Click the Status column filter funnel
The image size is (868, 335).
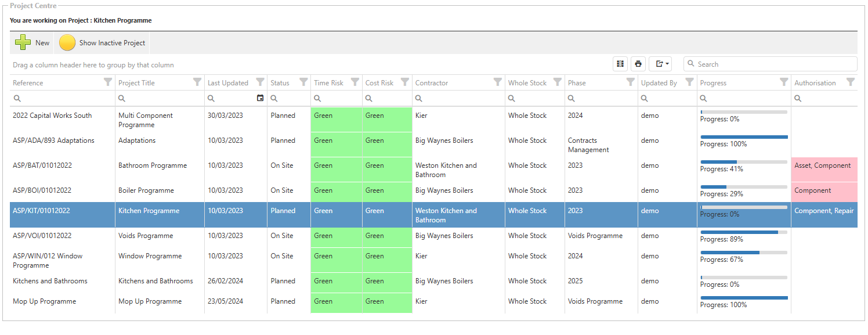tap(303, 82)
